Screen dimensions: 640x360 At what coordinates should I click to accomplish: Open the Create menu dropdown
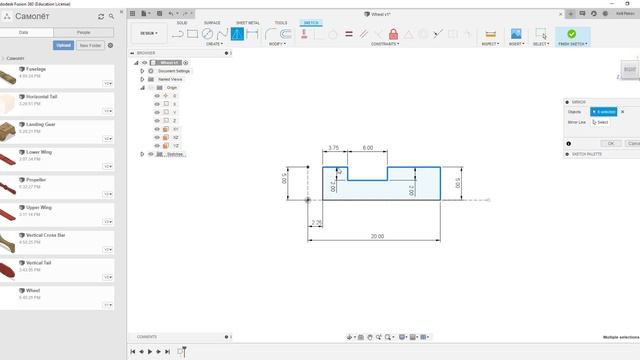click(214, 44)
